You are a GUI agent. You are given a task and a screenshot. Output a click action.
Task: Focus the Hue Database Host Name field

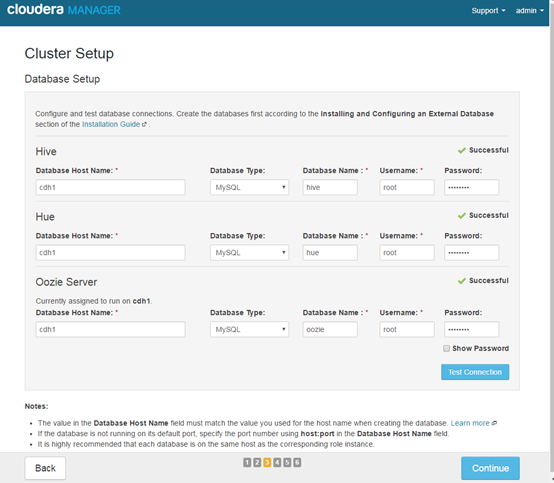pyautogui.click(x=111, y=253)
